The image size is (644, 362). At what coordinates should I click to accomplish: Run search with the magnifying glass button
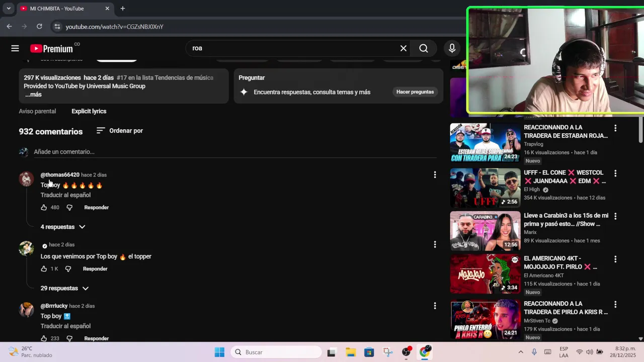pyautogui.click(x=424, y=48)
